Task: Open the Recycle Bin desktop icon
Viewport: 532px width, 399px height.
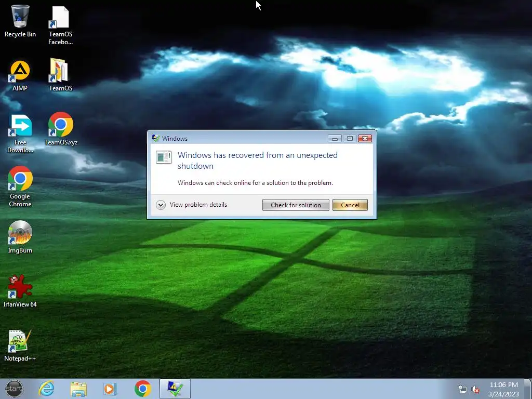Action: click(20, 21)
